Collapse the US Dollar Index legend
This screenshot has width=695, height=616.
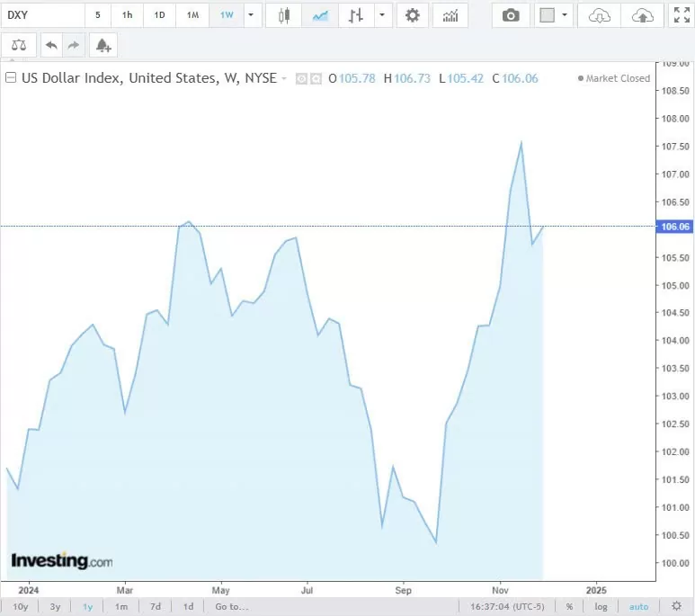[x=11, y=78]
